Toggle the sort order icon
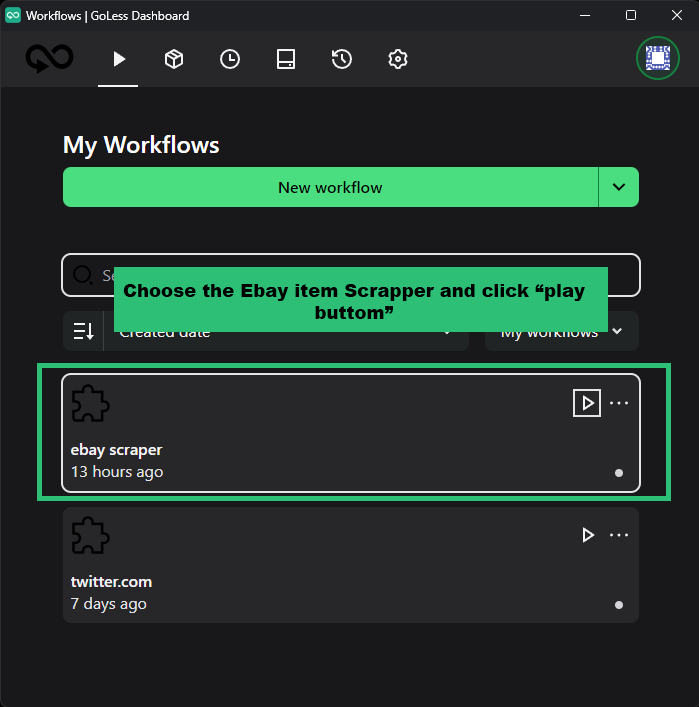699x707 pixels. (x=83, y=331)
